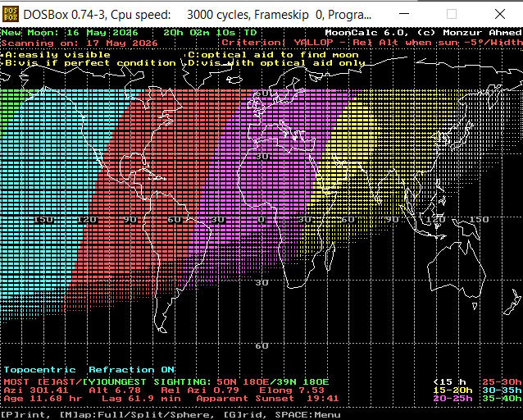Click the '150' east longitude label

(x=480, y=220)
